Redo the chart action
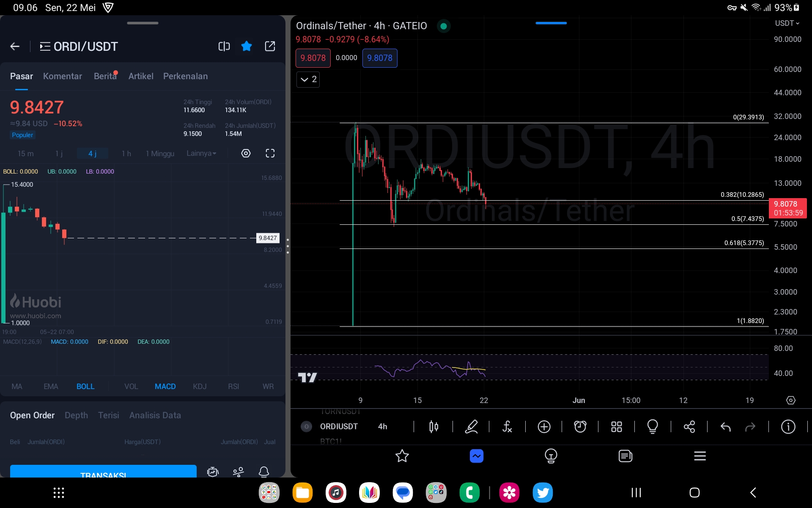This screenshot has width=812, height=508. click(750, 427)
